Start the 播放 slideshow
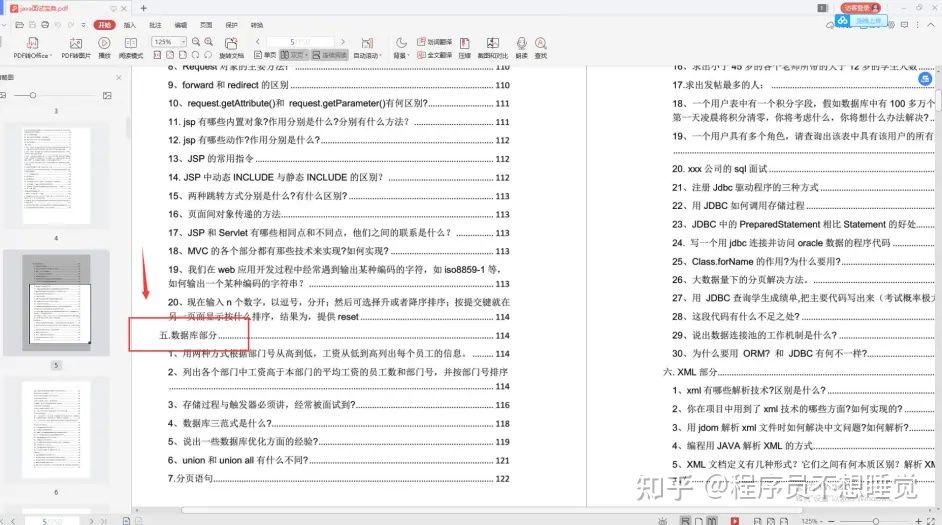Image resolution: width=942 pixels, height=525 pixels. point(104,48)
